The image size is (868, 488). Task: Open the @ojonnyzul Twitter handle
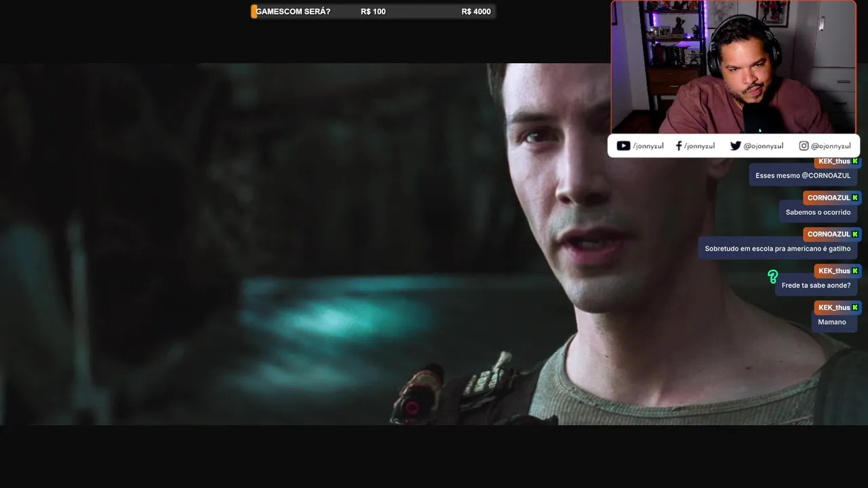pos(763,146)
